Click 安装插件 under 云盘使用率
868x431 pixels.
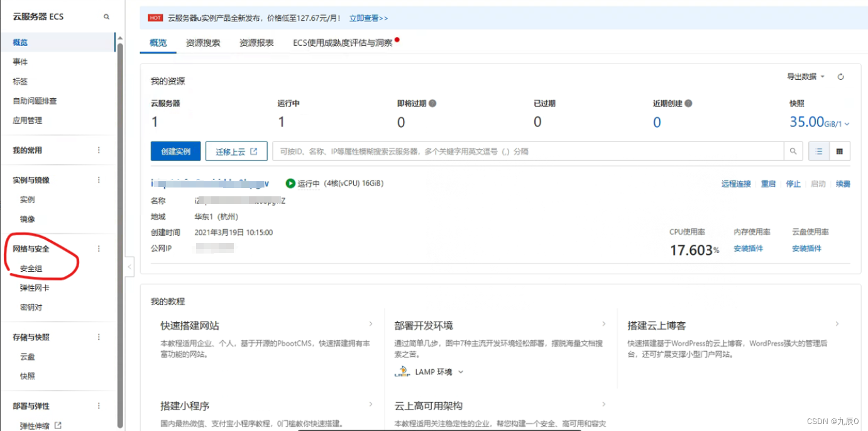click(806, 249)
